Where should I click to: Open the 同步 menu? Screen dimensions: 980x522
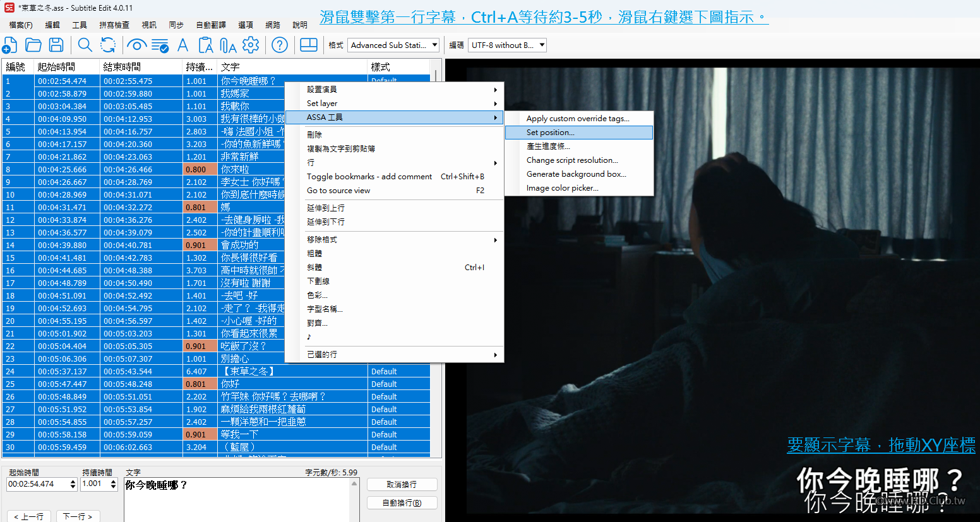coord(176,25)
